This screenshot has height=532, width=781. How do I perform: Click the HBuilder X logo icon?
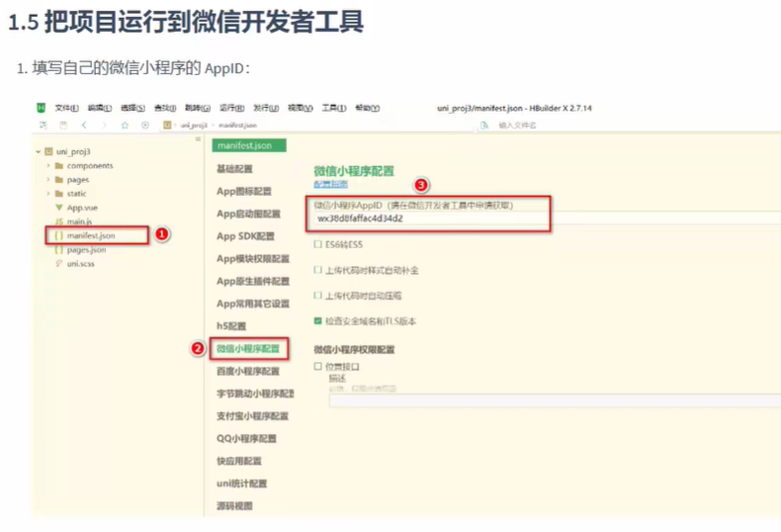click(x=42, y=108)
